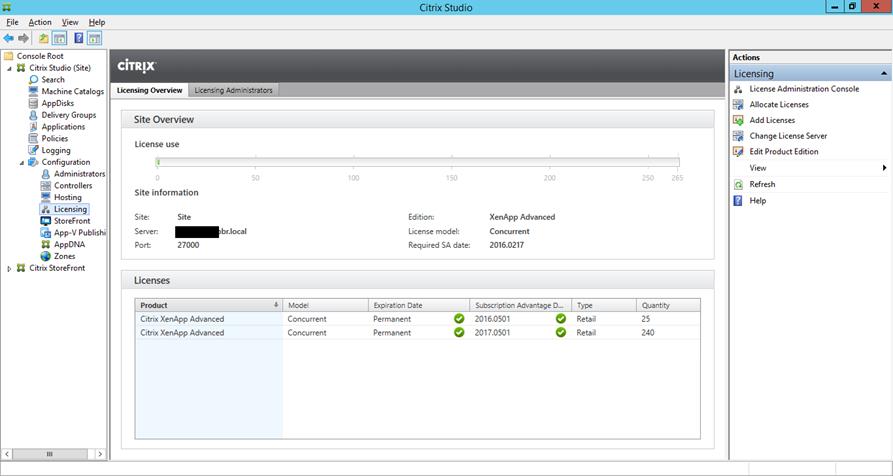
Task: Switch to Licensing Overview tab
Action: (149, 90)
